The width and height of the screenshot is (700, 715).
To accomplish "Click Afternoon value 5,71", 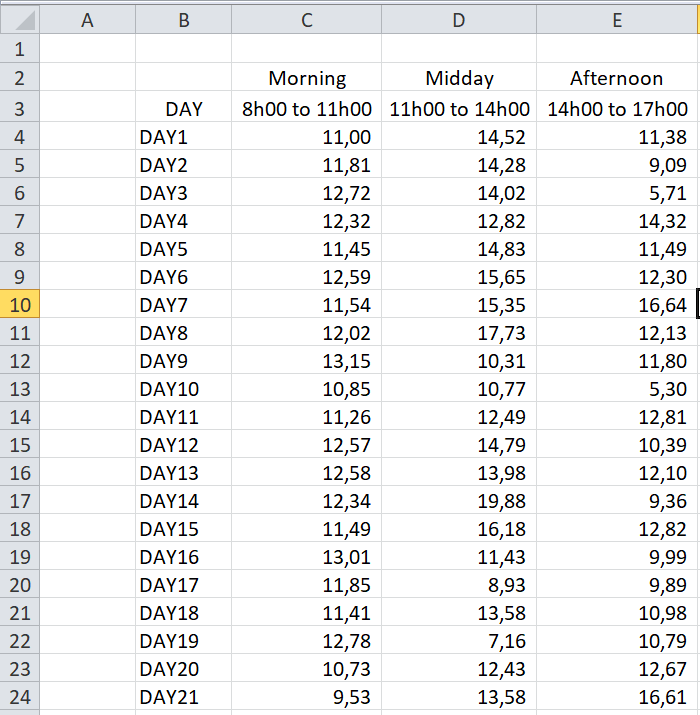I will pyautogui.click(x=617, y=192).
